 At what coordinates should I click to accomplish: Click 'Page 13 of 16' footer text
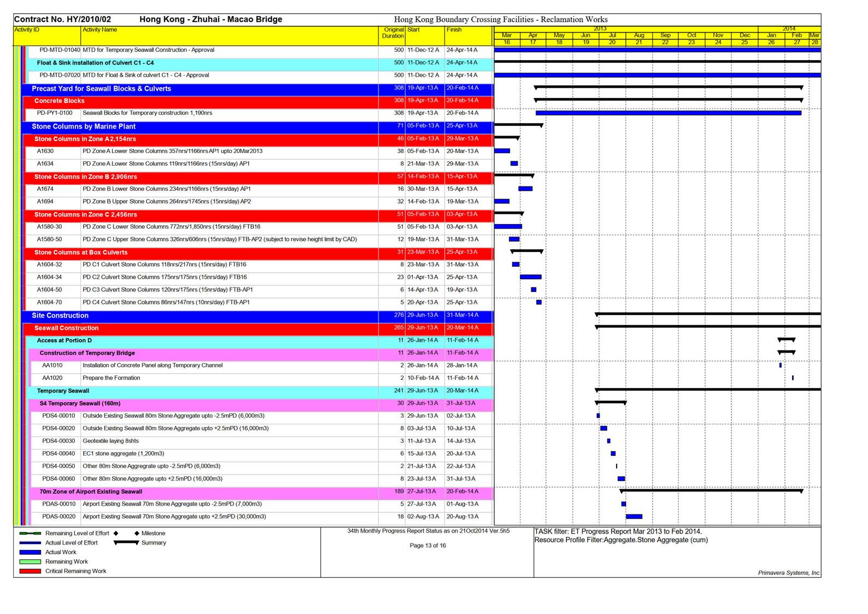tap(428, 546)
